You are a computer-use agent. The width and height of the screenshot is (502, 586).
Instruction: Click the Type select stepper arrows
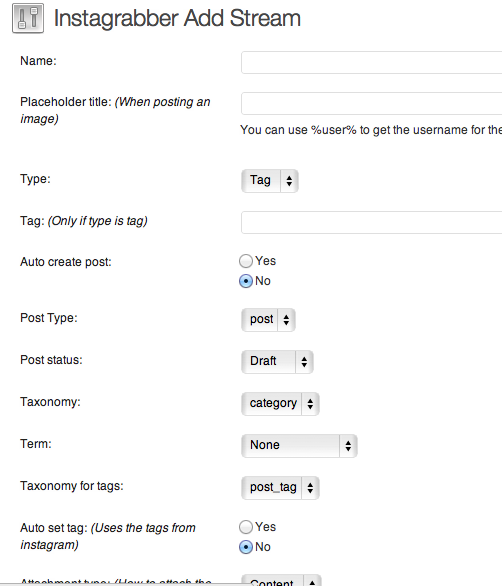coord(289,181)
